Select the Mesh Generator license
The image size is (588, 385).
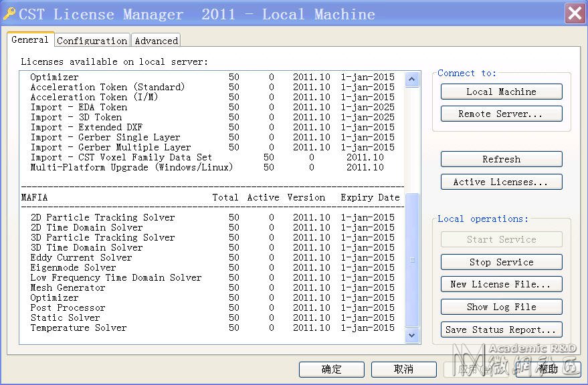pos(212,288)
